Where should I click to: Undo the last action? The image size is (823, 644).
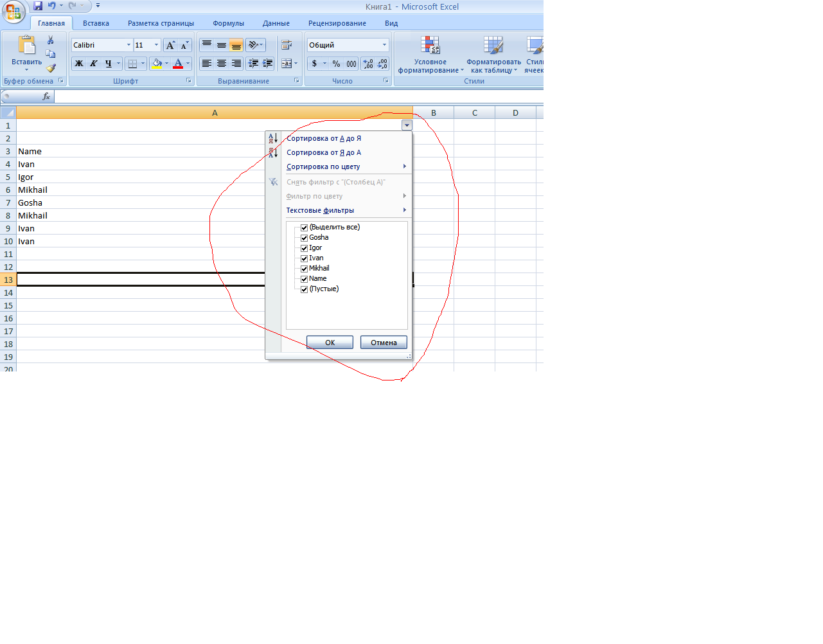click(x=51, y=6)
